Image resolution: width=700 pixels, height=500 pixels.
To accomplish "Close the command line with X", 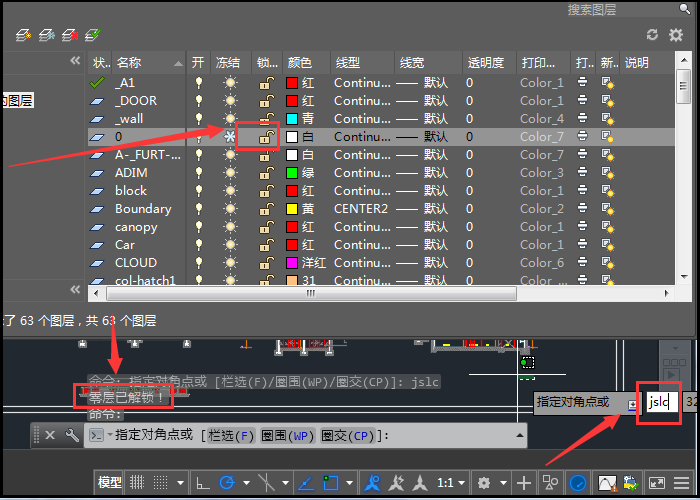I will [x=50, y=435].
